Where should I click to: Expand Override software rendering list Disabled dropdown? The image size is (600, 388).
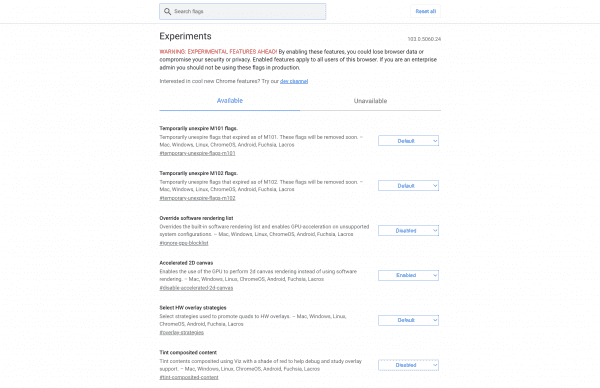point(408,230)
